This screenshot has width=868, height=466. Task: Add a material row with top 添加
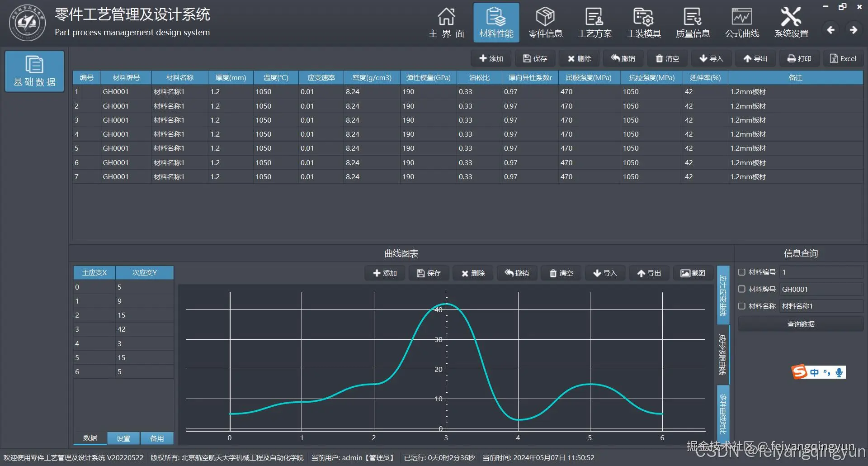491,58
